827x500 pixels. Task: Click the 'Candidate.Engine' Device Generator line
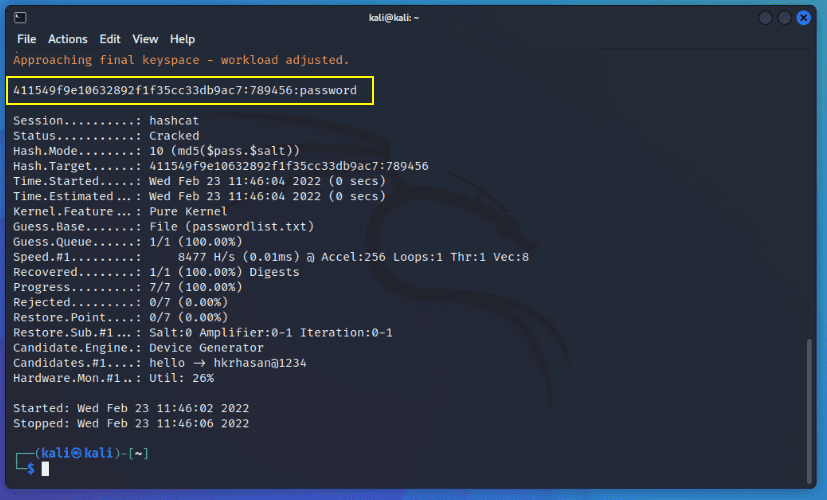pyautogui.click(x=138, y=348)
